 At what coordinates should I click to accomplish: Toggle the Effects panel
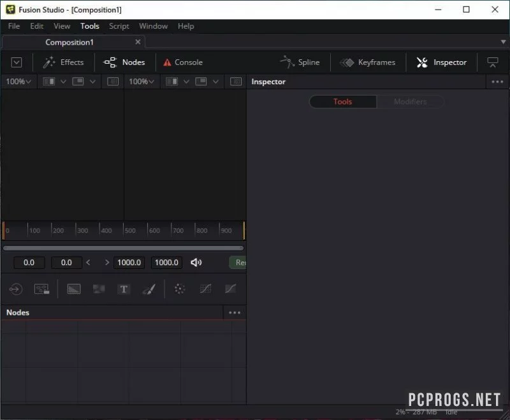pyautogui.click(x=63, y=62)
